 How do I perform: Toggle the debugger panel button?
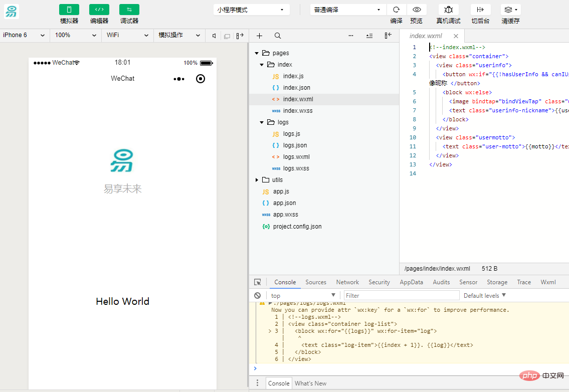click(x=129, y=10)
